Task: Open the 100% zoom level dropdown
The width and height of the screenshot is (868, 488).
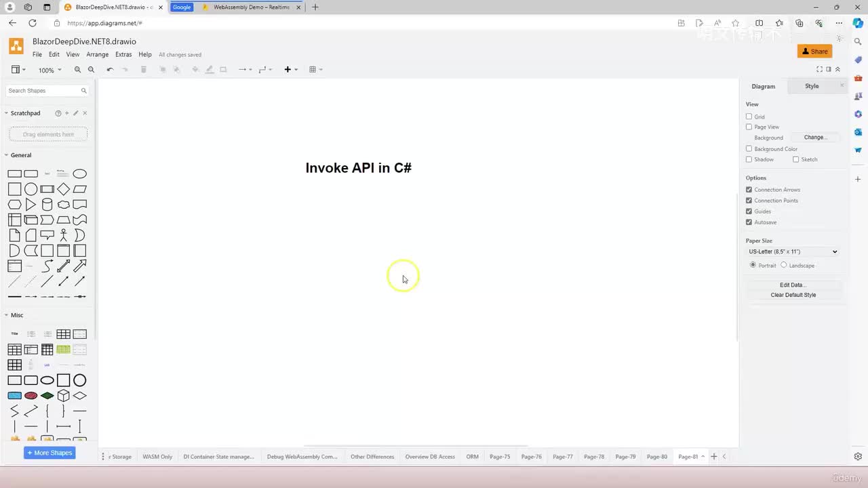Action: [50, 70]
